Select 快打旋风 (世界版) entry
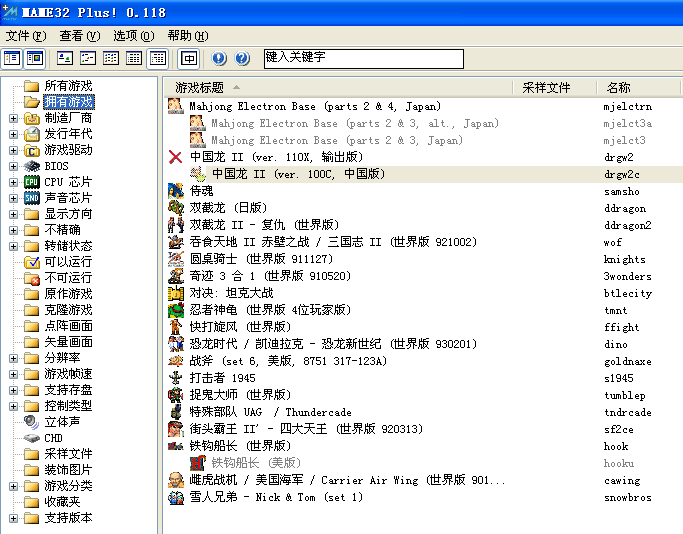This screenshot has height=534, width=683. tap(240, 327)
